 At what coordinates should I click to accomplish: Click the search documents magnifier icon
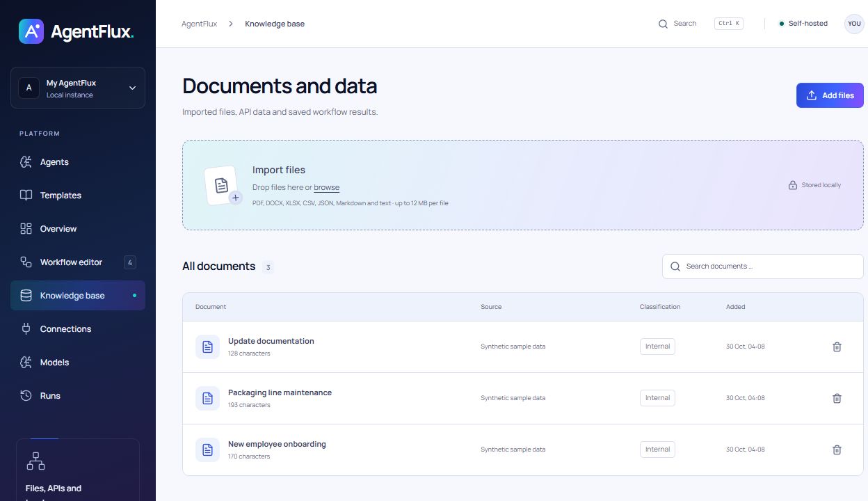(675, 267)
